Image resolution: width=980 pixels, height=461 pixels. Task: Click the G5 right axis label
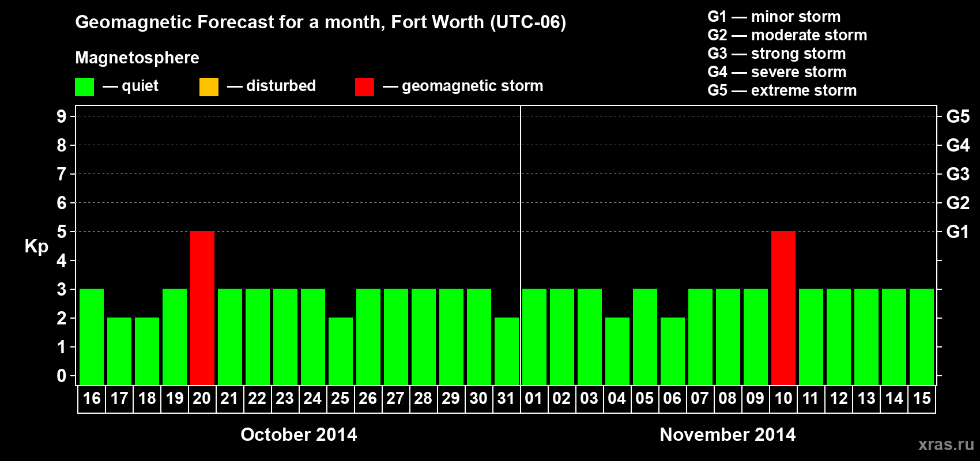click(958, 116)
